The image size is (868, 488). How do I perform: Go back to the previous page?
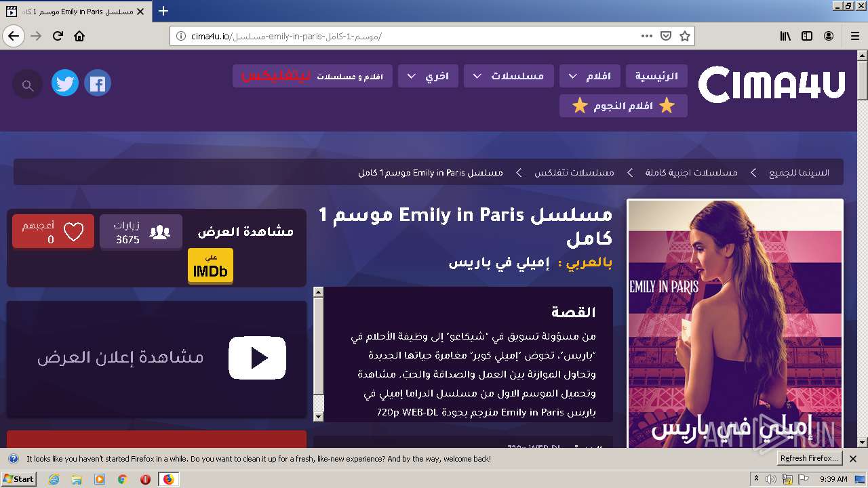tap(14, 36)
